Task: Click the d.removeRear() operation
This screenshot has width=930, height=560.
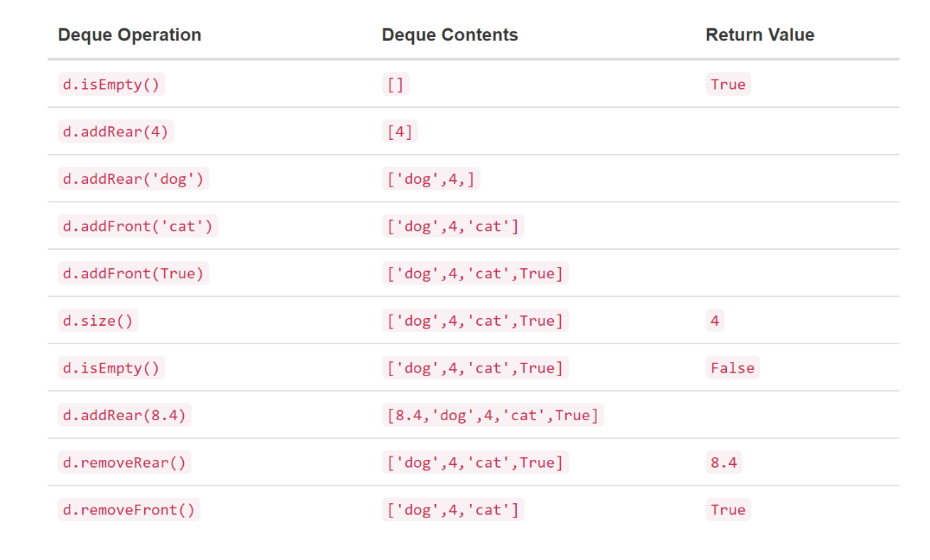Action: pyautogui.click(x=124, y=463)
